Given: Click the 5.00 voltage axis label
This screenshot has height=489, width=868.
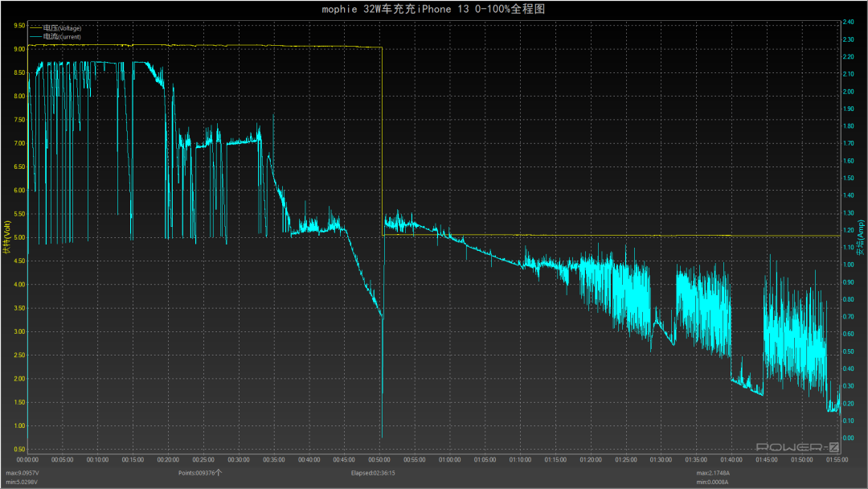Looking at the screenshot, I should pyautogui.click(x=18, y=237).
